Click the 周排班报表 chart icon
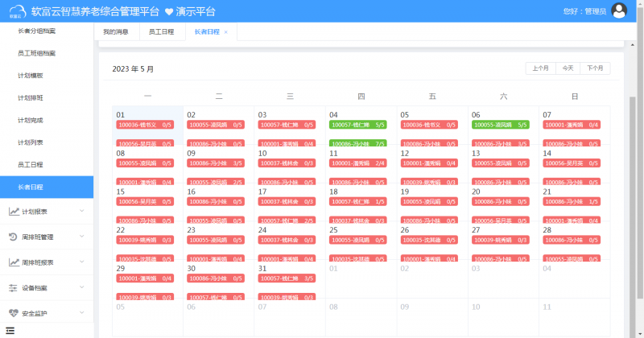Viewport: 644px width, 338px height. [x=14, y=262]
